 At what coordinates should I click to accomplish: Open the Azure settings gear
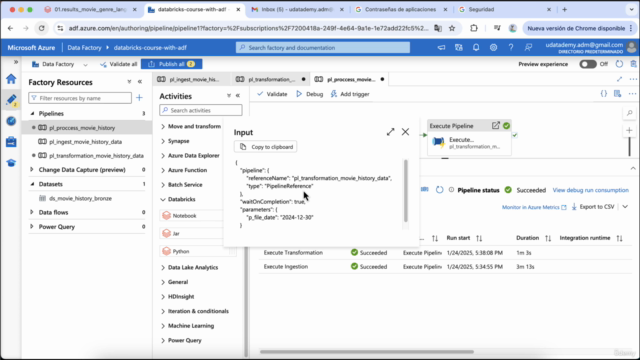[493, 47]
